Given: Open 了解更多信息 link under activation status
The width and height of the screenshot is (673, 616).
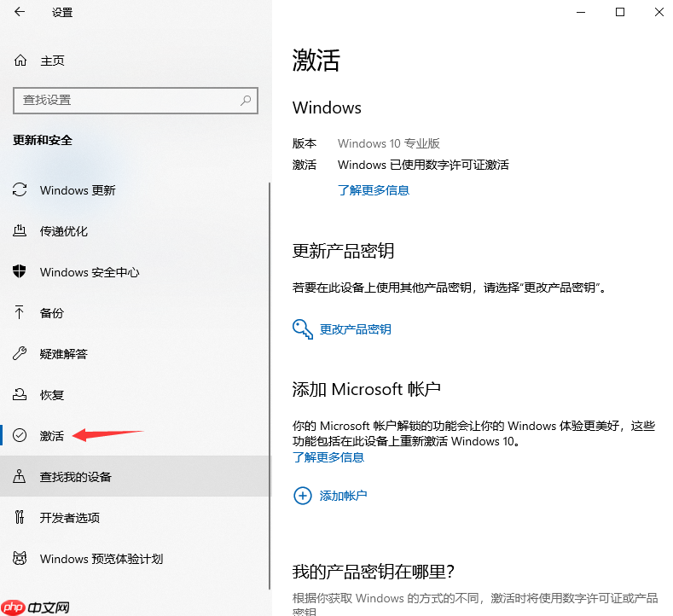Looking at the screenshot, I should coord(374,190).
